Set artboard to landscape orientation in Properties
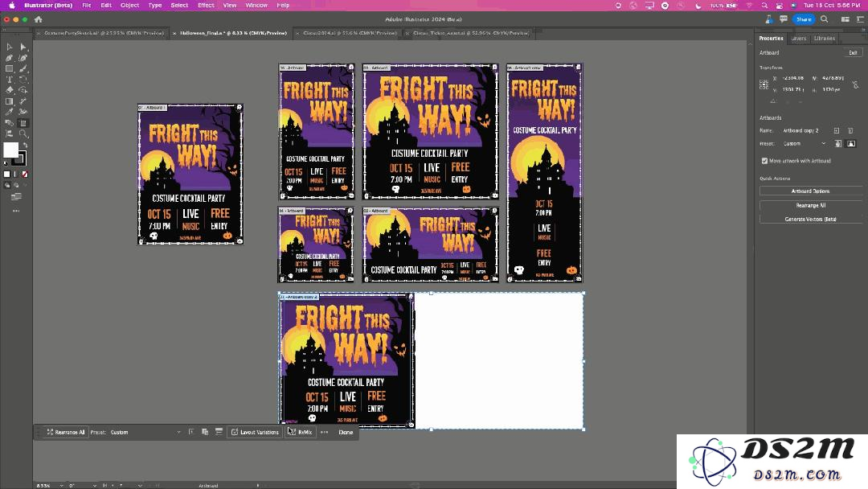 [851, 144]
